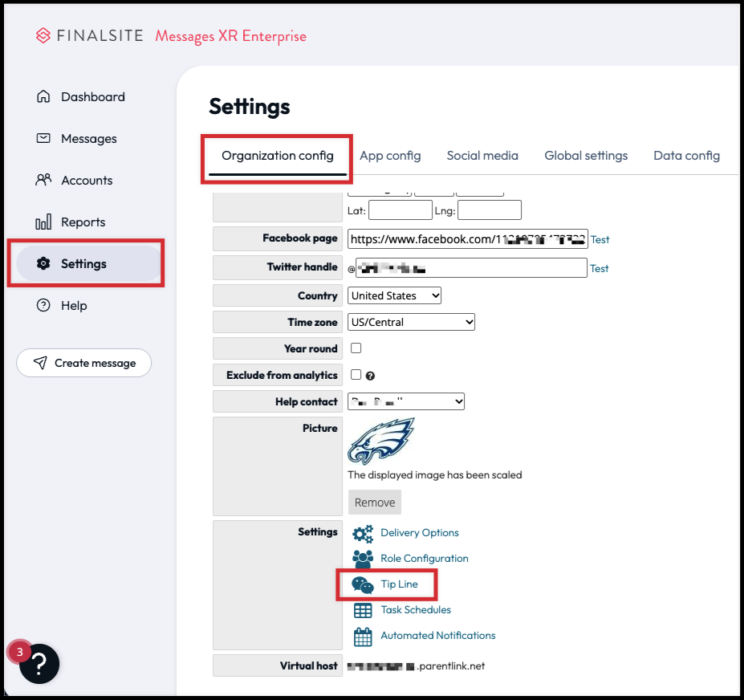Open Reports in the sidebar
Viewport: 744px width, 700px height.
tap(83, 222)
